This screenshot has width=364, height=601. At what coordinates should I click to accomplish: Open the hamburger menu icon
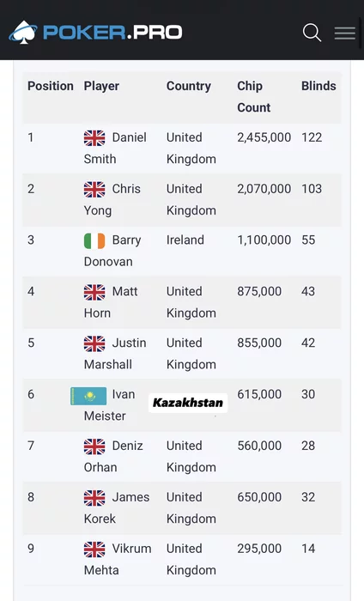pos(345,33)
